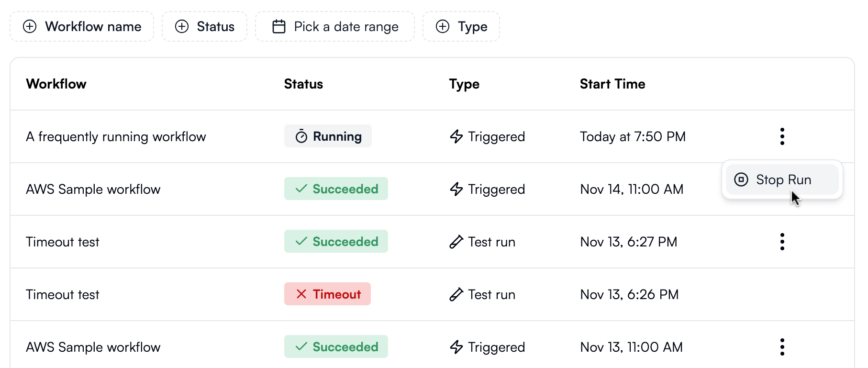Click the plus icon in Status filter
Screen dimensions: 868x368
point(182,27)
